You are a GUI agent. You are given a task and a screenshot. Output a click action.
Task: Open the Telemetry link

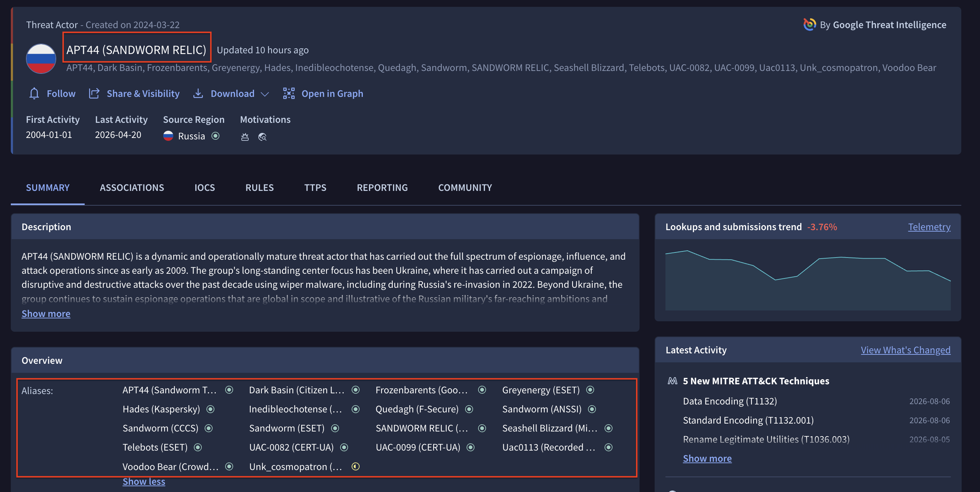pos(929,227)
